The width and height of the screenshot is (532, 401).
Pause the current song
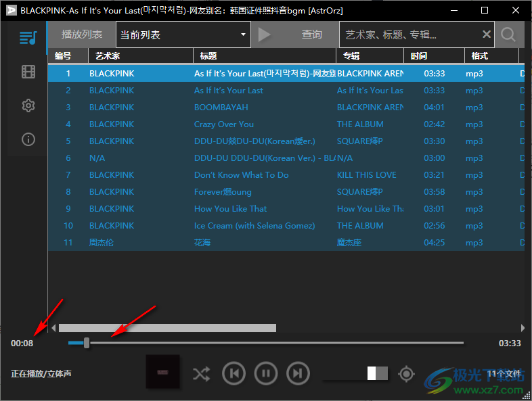tap(266, 373)
